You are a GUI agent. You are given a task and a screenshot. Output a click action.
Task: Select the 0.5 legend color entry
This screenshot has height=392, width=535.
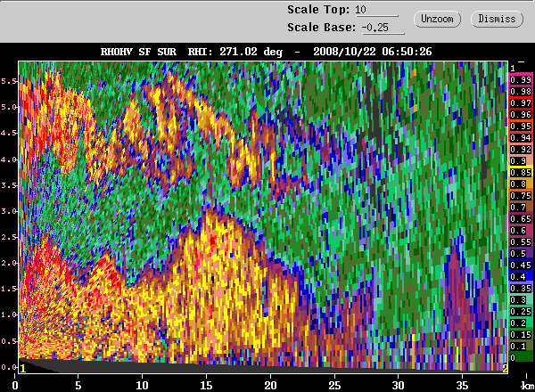[x=521, y=253]
